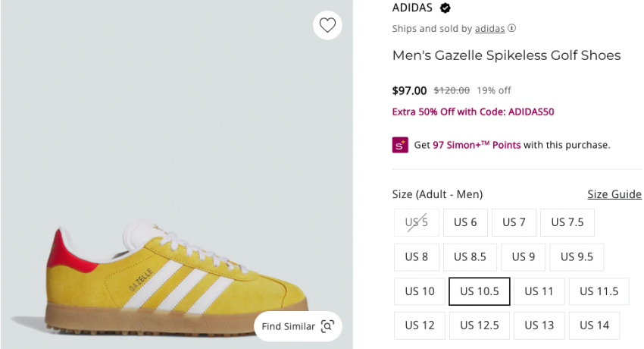Open the Size Guide link
Viewport: 644px width, 349px height.
tap(614, 194)
